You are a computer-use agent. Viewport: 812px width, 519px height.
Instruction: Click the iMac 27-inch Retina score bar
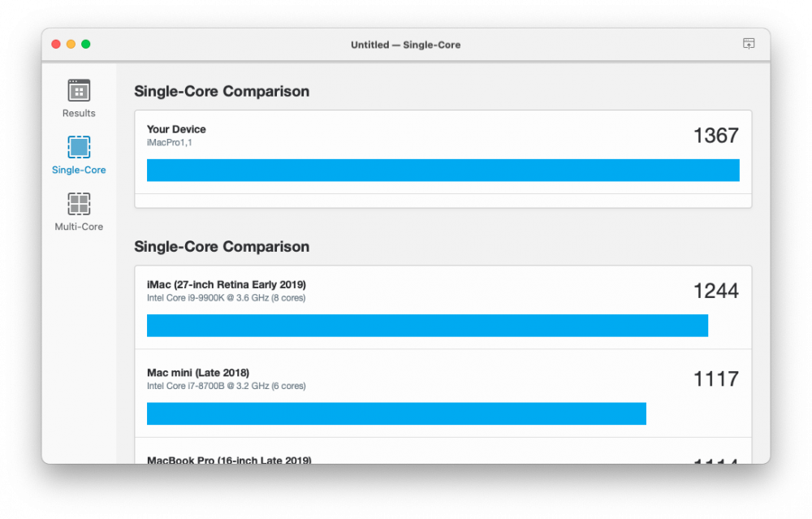pyautogui.click(x=427, y=325)
